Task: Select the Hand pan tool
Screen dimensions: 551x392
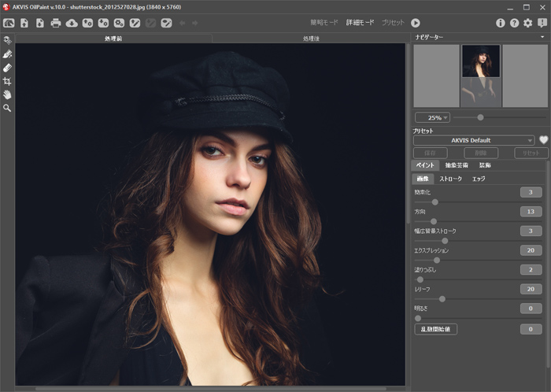Action: coord(7,94)
